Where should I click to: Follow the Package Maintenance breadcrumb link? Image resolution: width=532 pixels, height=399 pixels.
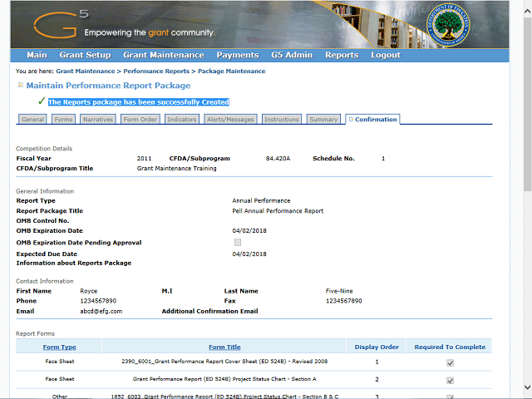point(232,71)
